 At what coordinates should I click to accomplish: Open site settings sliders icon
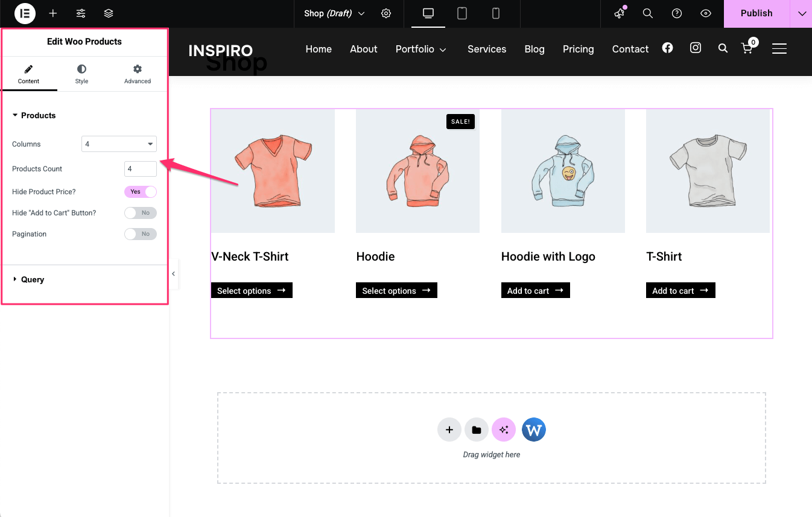pyautogui.click(x=81, y=13)
